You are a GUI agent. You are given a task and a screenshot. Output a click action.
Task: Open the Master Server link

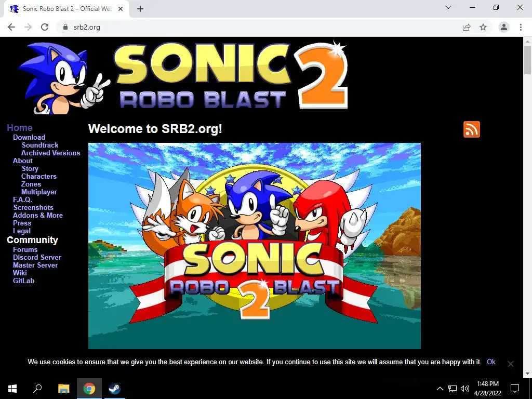click(x=35, y=265)
